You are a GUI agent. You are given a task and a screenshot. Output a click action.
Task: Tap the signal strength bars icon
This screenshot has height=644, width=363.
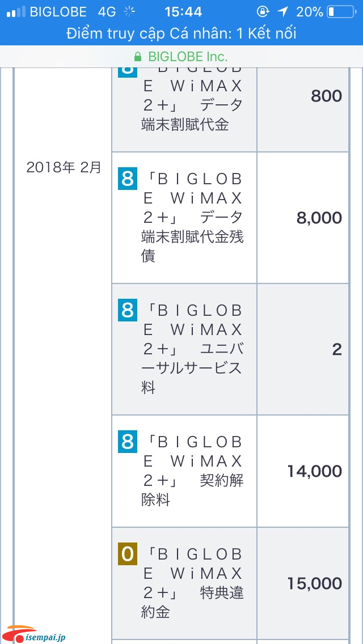click(x=16, y=12)
